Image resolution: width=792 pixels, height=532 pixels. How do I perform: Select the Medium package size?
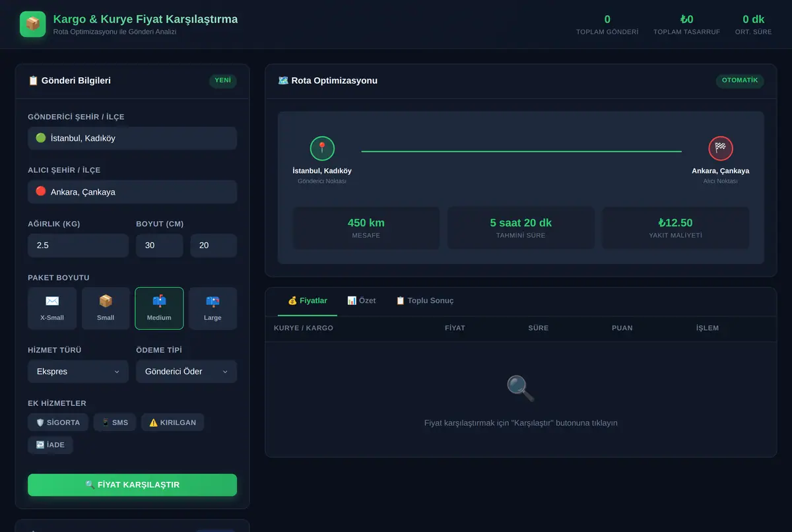(x=159, y=308)
